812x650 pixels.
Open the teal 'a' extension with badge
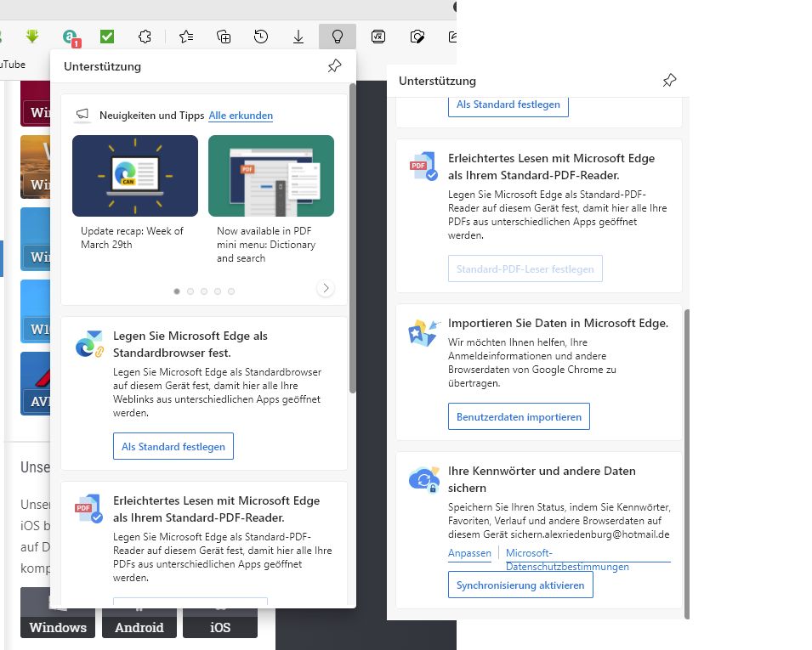(71, 37)
